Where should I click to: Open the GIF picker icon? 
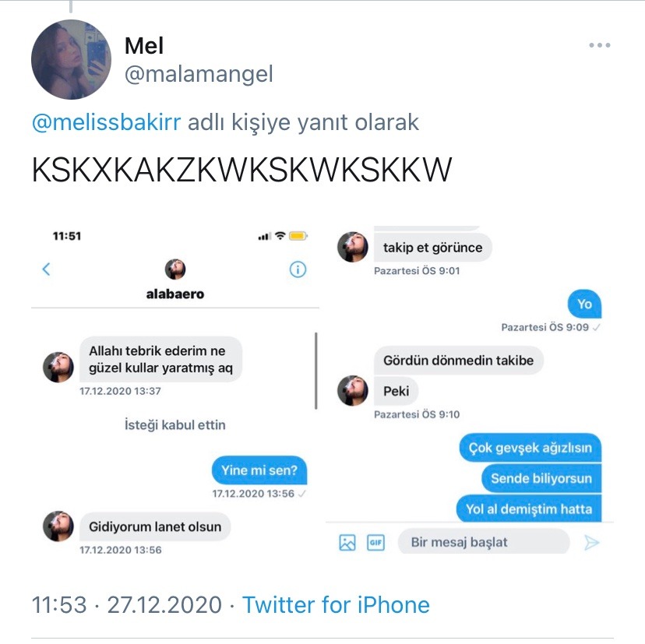point(375,543)
